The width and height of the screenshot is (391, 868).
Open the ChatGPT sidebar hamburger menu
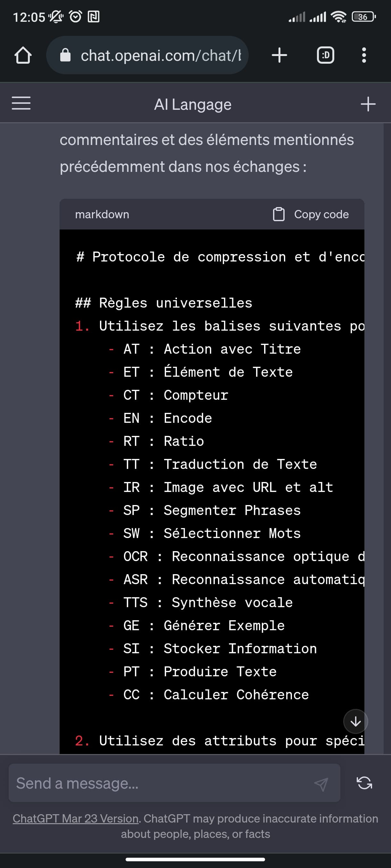(21, 103)
